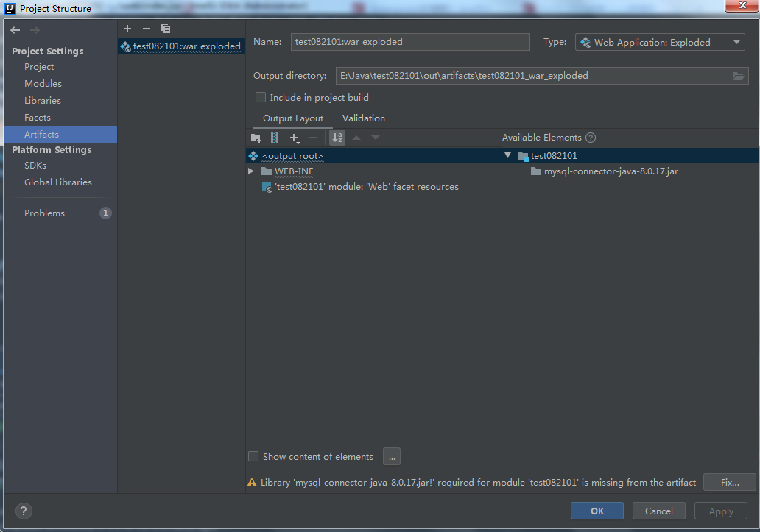Create directory in output layout
The width and height of the screenshot is (760, 532).
(256, 138)
